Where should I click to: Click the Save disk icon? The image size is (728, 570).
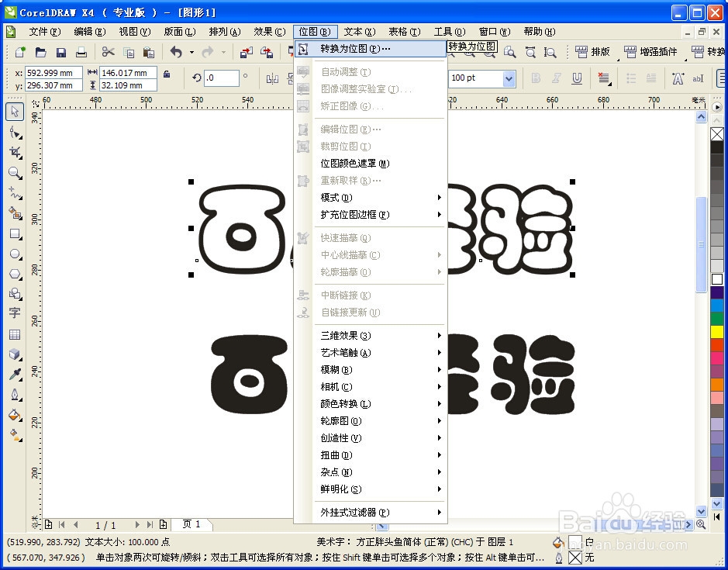pyautogui.click(x=60, y=52)
